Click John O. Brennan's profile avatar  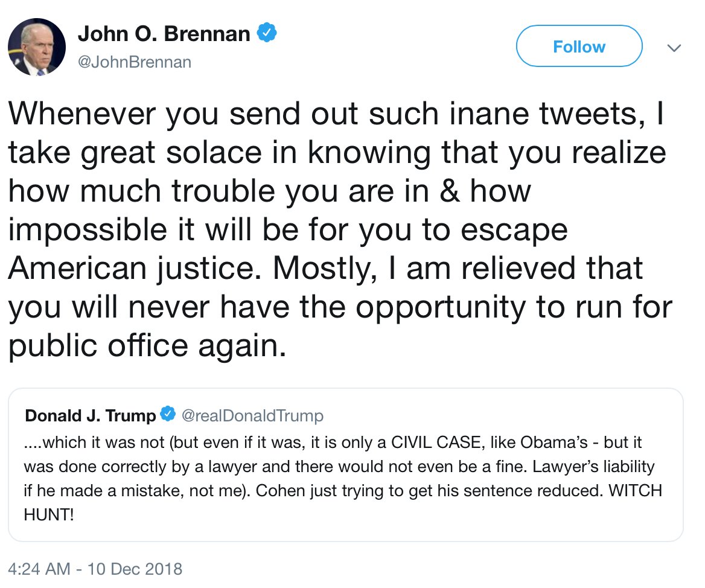(x=37, y=46)
